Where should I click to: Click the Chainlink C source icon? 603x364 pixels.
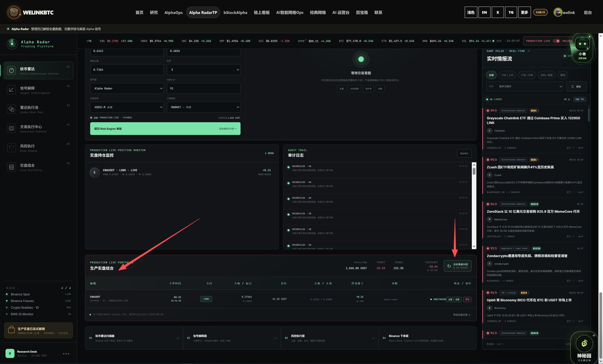490,131
